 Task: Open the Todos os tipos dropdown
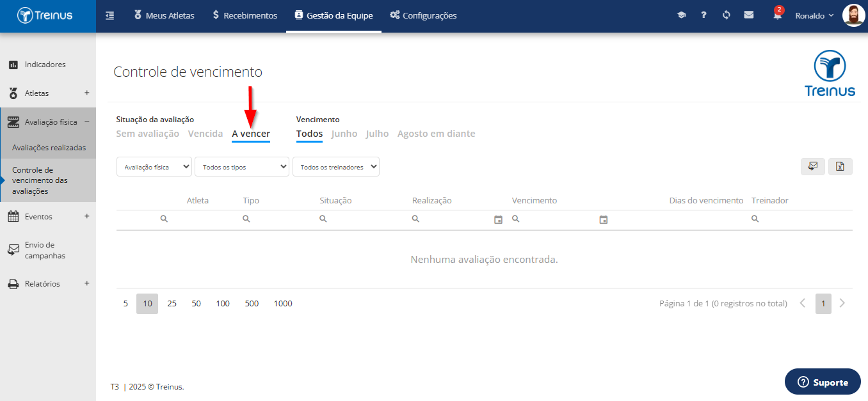point(242,167)
